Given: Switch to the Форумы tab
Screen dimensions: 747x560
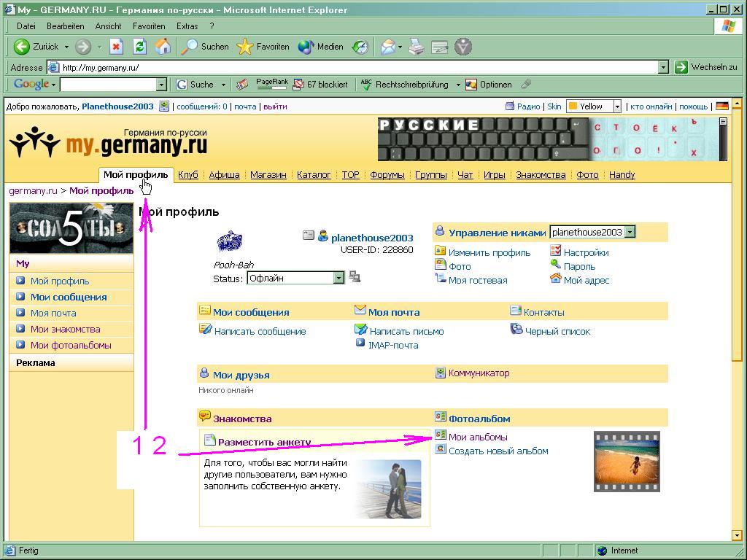Looking at the screenshot, I should click(x=387, y=175).
